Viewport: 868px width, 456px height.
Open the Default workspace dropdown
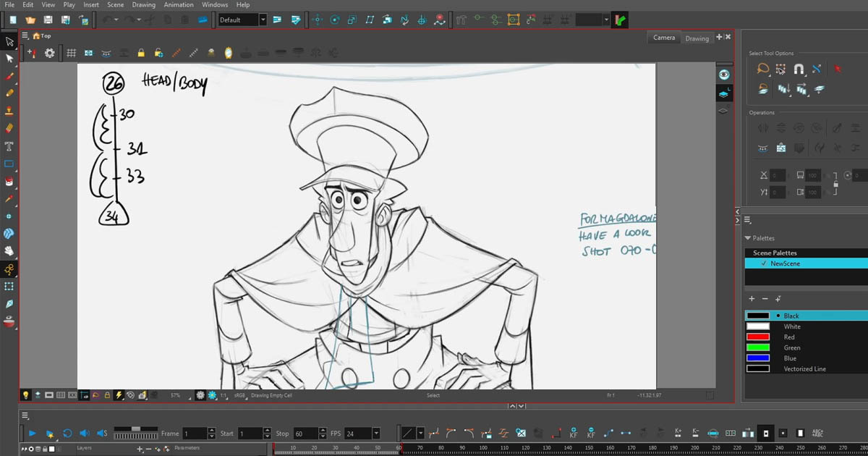coord(263,20)
